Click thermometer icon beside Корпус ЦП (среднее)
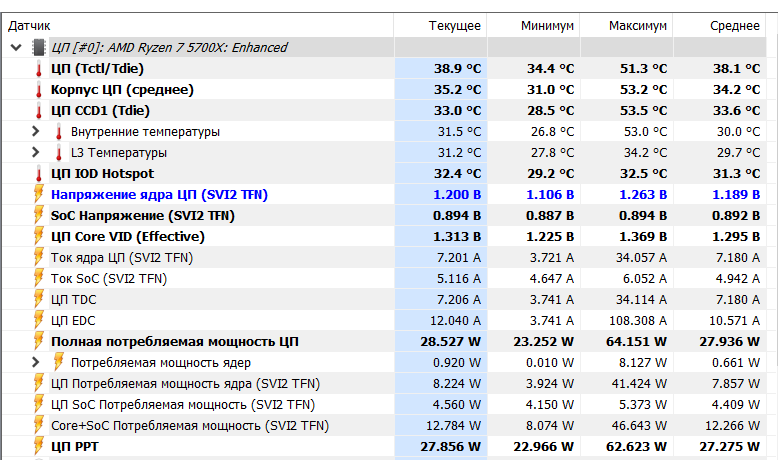 tap(38, 89)
